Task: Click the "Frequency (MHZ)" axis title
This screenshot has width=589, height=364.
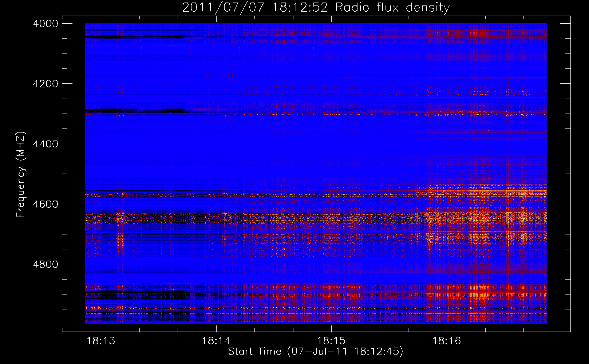Action: (x=21, y=175)
